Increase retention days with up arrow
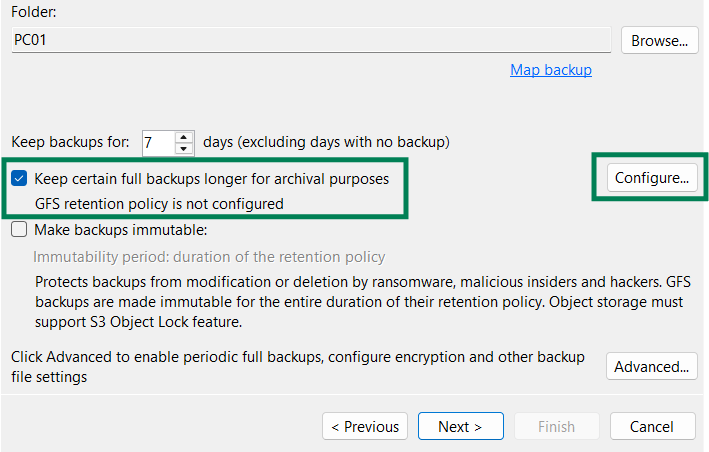The image size is (709, 452). [183, 137]
